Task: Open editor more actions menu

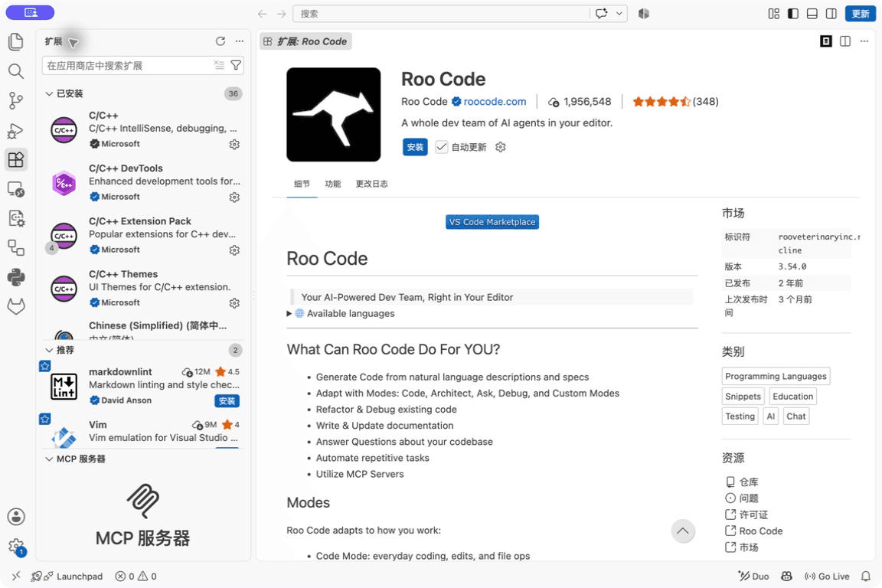Action: 864,41
